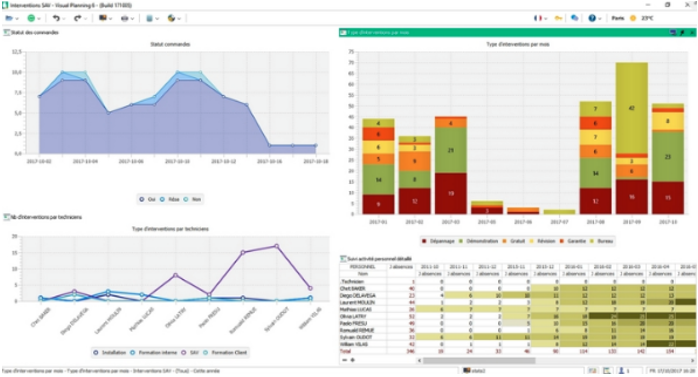Click the undo arrow in toolbar
Image resolution: width=698 pixels, height=377 pixels.
pos(56,18)
